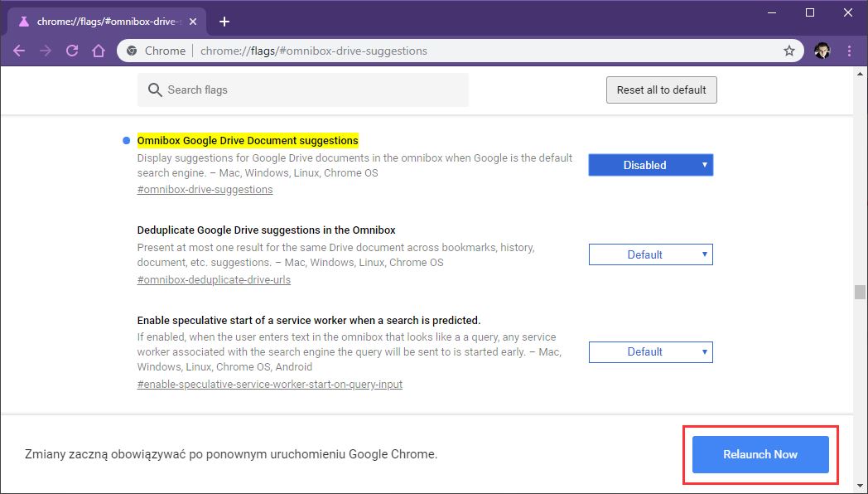Click the Relaunch Now button

[760, 455]
